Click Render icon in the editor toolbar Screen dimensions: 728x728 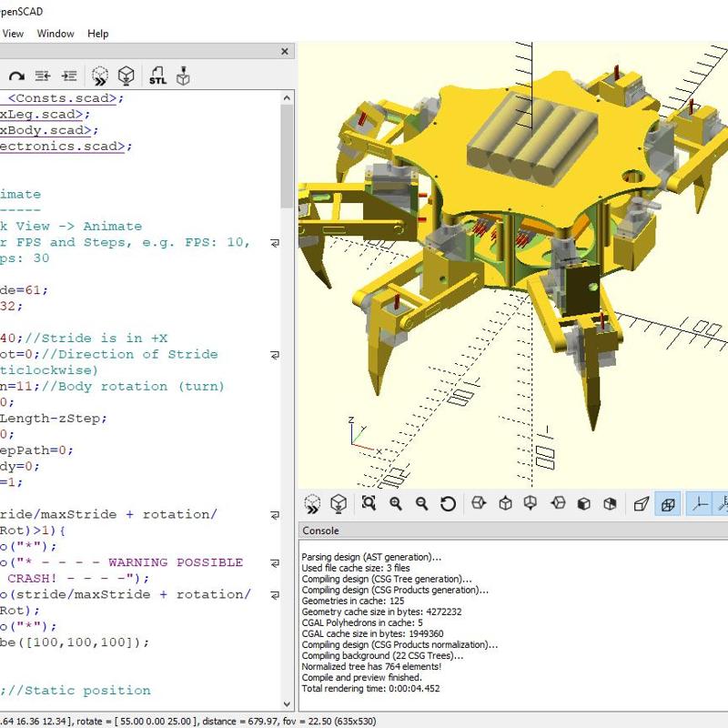tap(126, 76)
